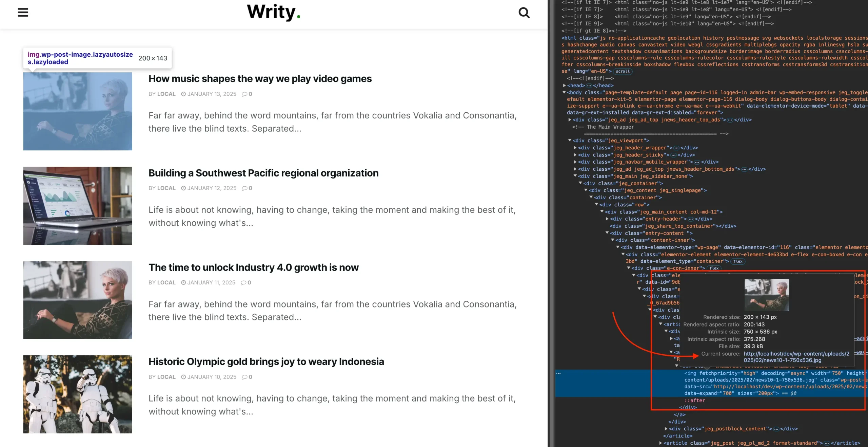Open the hamburger menu
The height and width of the screenshot is (447, 868).
tap(23, 13)
